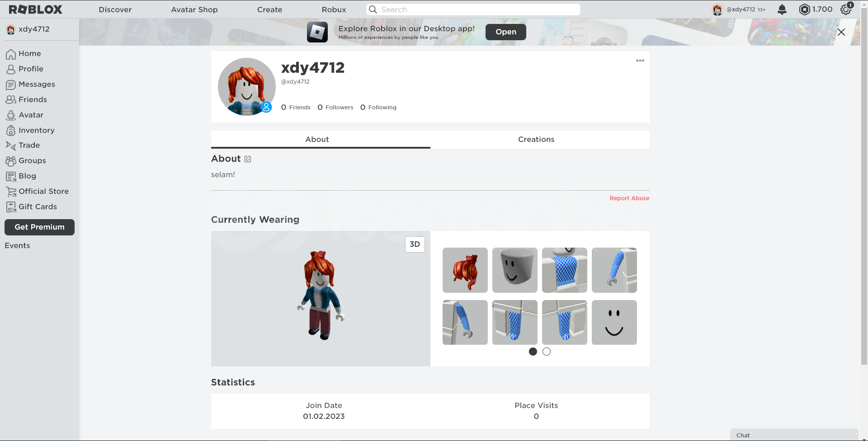The width and height of the screenshot is (868, 441).
Task: Open the Events link
Action: [x=17, y=246]
